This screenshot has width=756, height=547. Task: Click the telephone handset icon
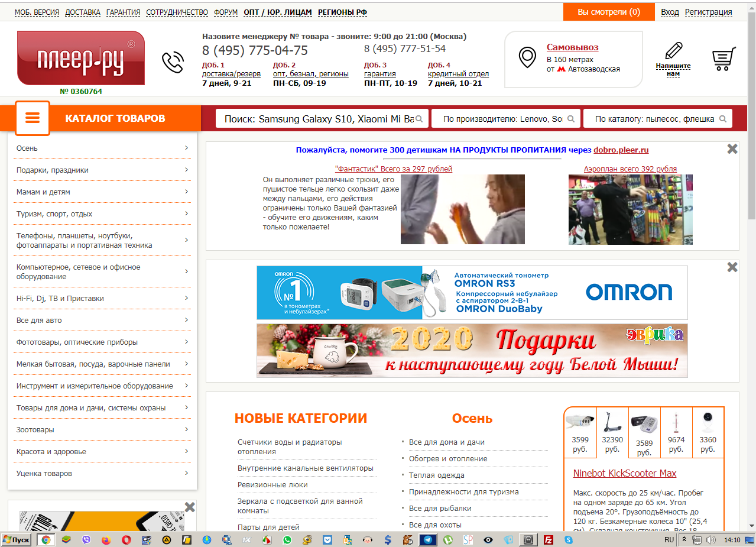[x=173, y=62]
